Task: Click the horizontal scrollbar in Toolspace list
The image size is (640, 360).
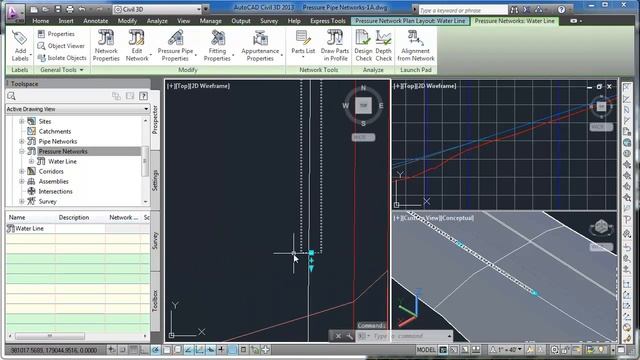Action: point(50,336)
